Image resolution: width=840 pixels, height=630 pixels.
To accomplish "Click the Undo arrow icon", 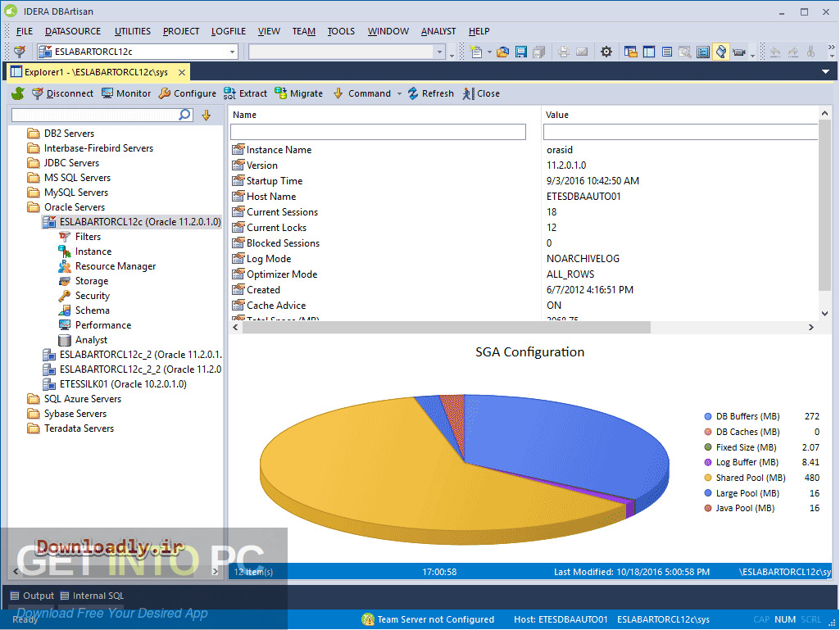I will point(774,52).
